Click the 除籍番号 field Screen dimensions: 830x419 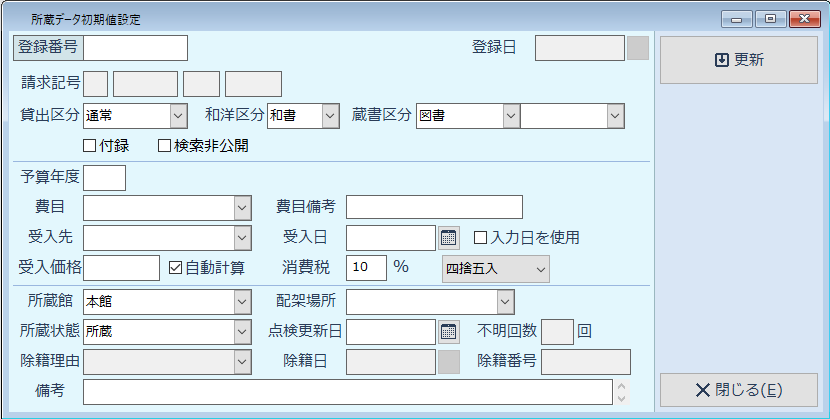pyautogui.click(x=586, y=362)
